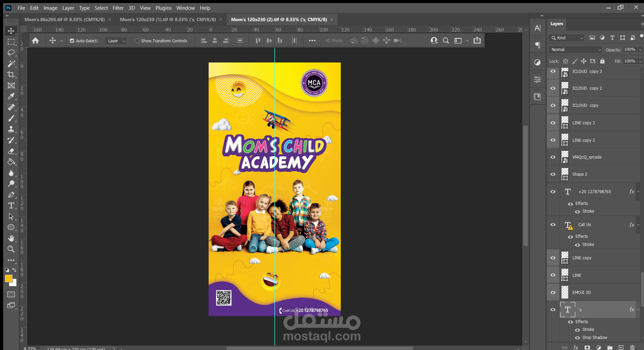The height and width of the screenshot is (350, 644).
Task: Align top edges in options bar
Action: 258,41
